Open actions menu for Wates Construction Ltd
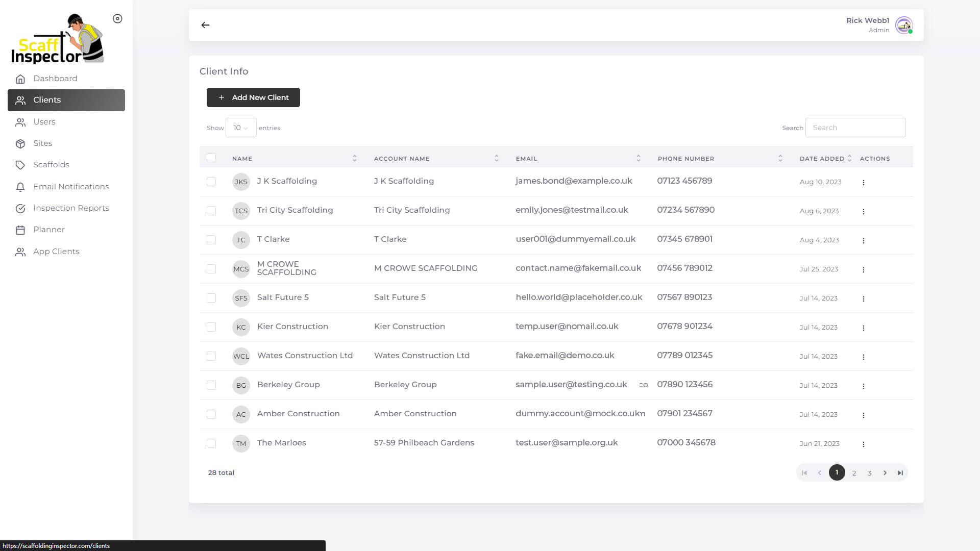The image size is (980, 551). tap(863, 357)
